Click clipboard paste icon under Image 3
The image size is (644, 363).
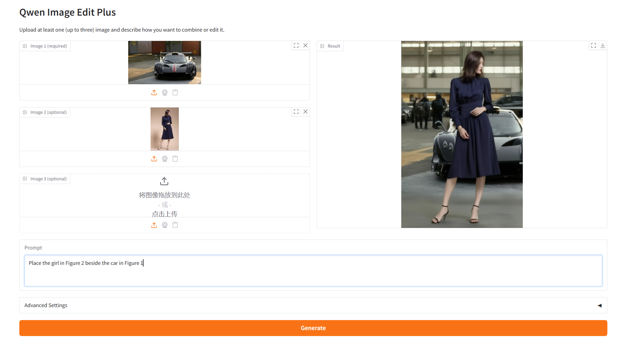175,225
